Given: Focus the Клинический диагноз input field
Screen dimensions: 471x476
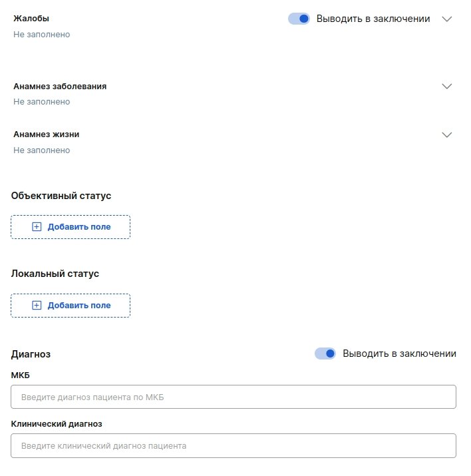Looking at the screenshot, I should (234, 445).
